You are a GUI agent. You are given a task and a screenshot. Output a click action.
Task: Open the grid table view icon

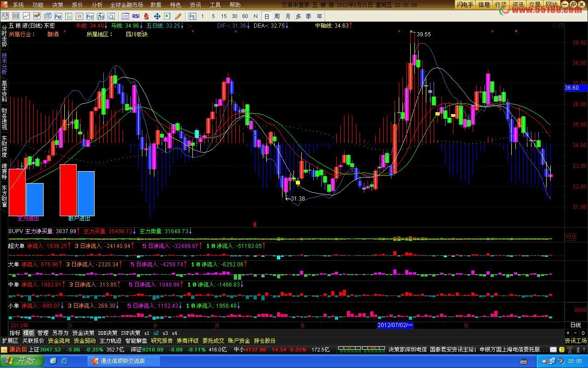(x=16, y=16)
